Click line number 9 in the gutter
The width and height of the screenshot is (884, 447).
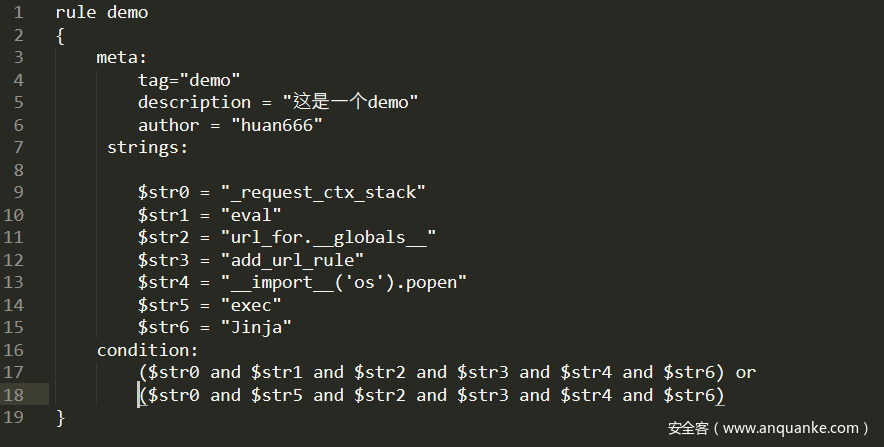[18, 192]
